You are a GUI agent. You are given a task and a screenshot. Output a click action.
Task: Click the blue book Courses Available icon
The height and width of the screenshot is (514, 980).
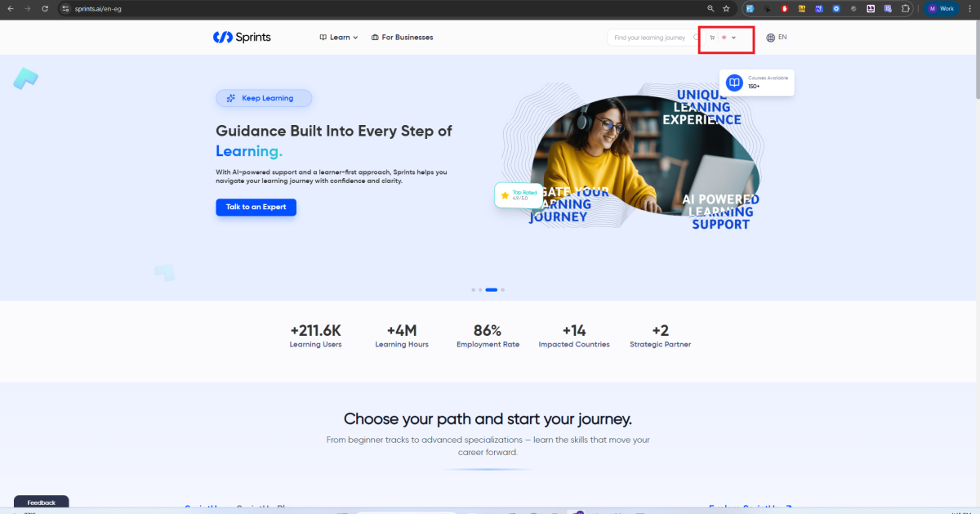pyautogui.click(x=734, y=83)
